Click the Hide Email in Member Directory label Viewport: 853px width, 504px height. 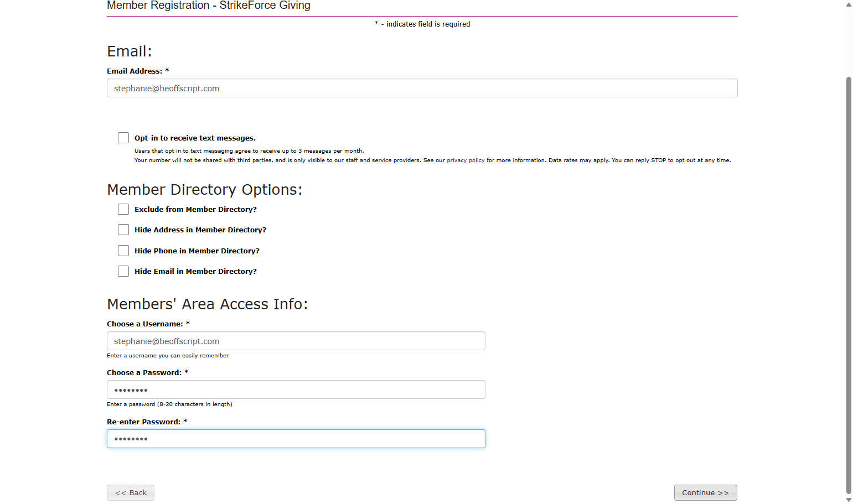click(x=195, y=272)
